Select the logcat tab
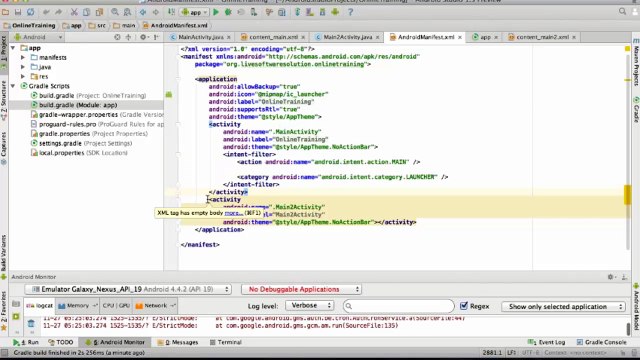The width and height of the screenshot is (640, 360). tap(40, 305)
